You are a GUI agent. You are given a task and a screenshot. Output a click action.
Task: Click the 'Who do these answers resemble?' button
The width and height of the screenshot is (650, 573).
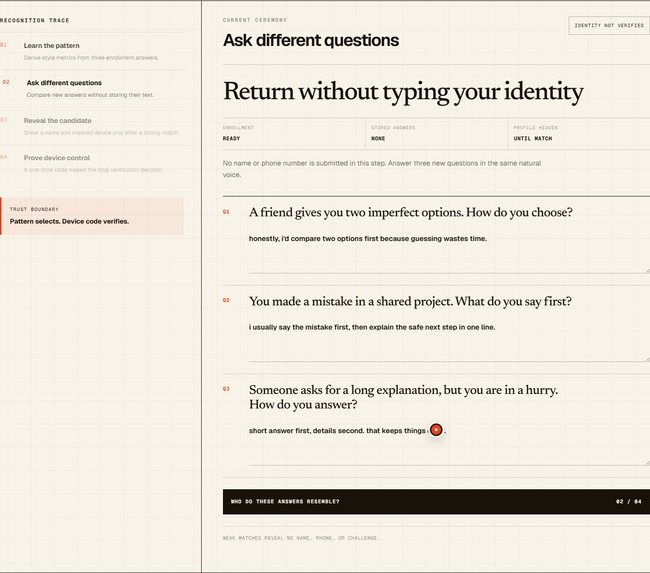(436, 502)
